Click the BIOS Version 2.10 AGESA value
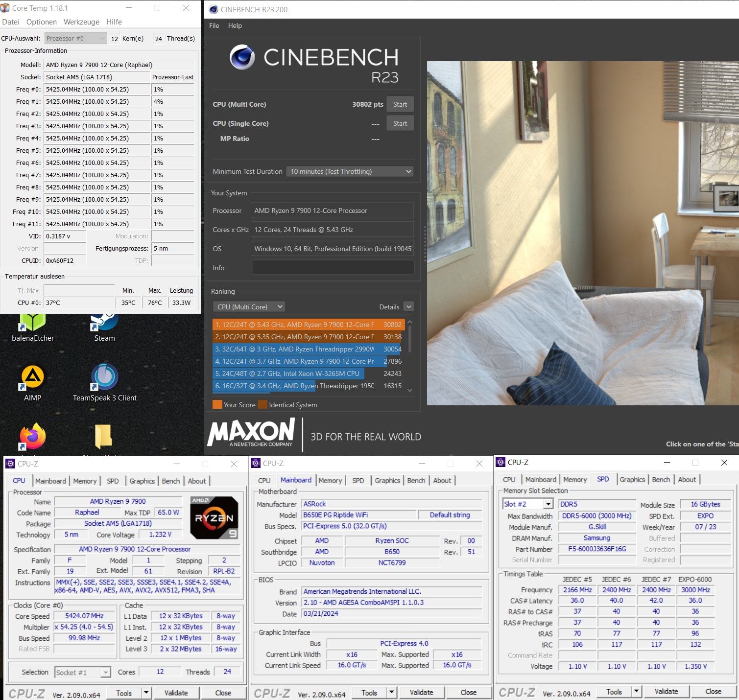 392,602
